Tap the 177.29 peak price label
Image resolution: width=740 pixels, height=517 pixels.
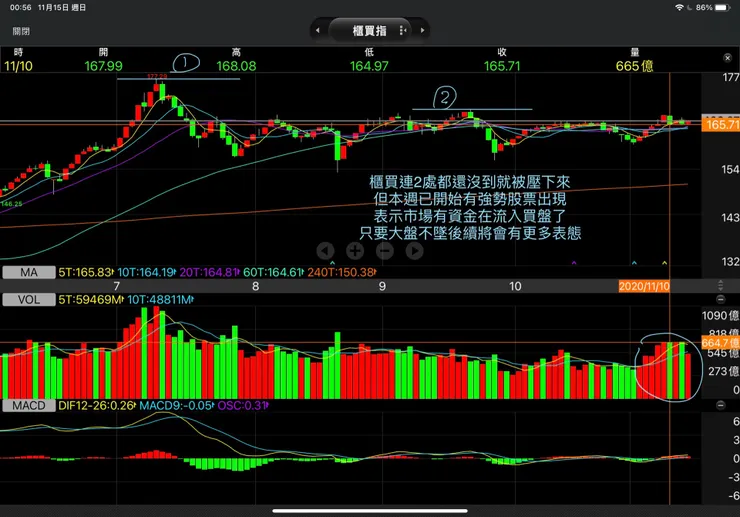point(157,76)
